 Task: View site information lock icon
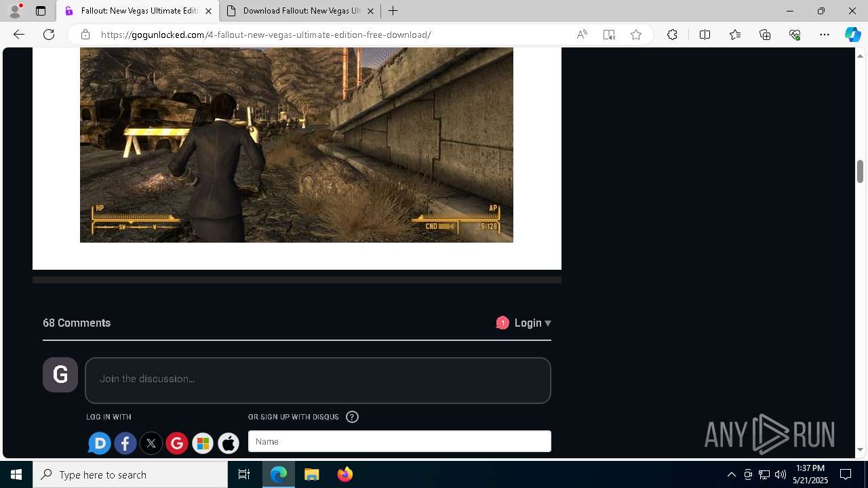click(85, 35)
